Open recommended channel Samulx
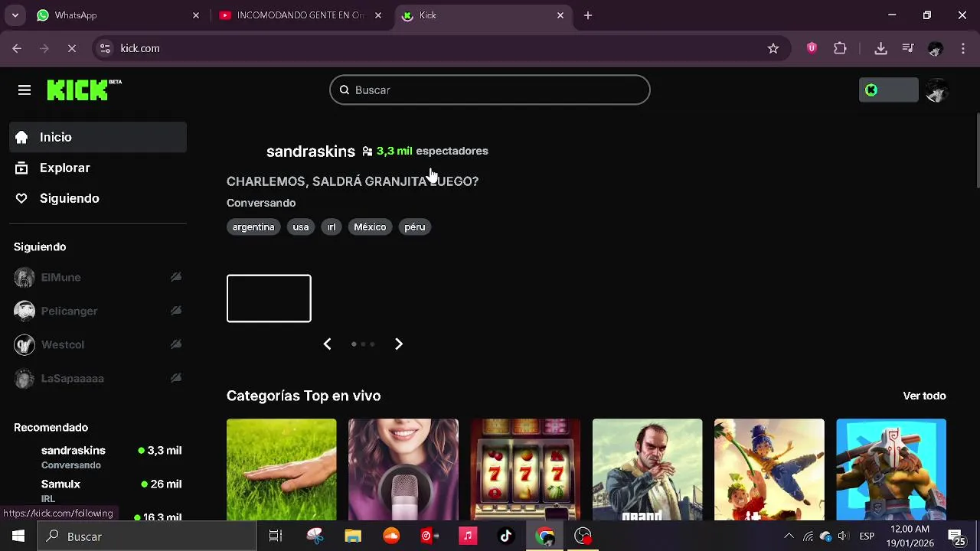Image resolution: width=980 pixels, height=551 pixels. click(x=98, y=491)
